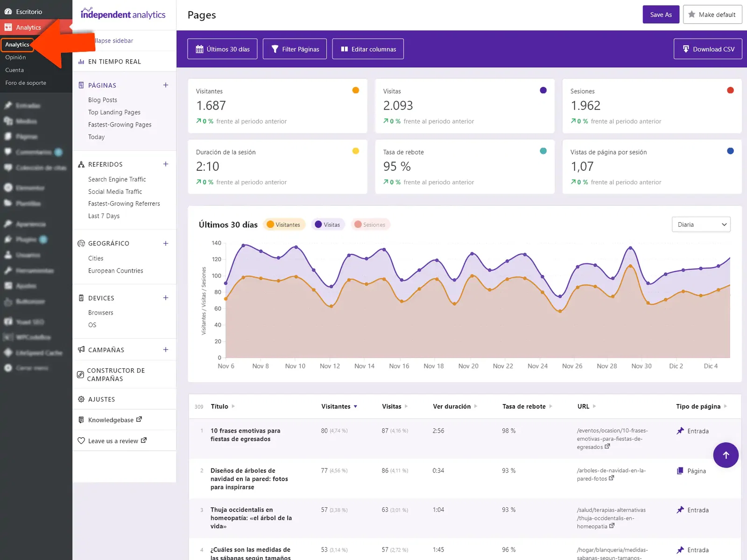Open Editar columnas column editor
The image size is (747, 560).
(x=368, y=49)
